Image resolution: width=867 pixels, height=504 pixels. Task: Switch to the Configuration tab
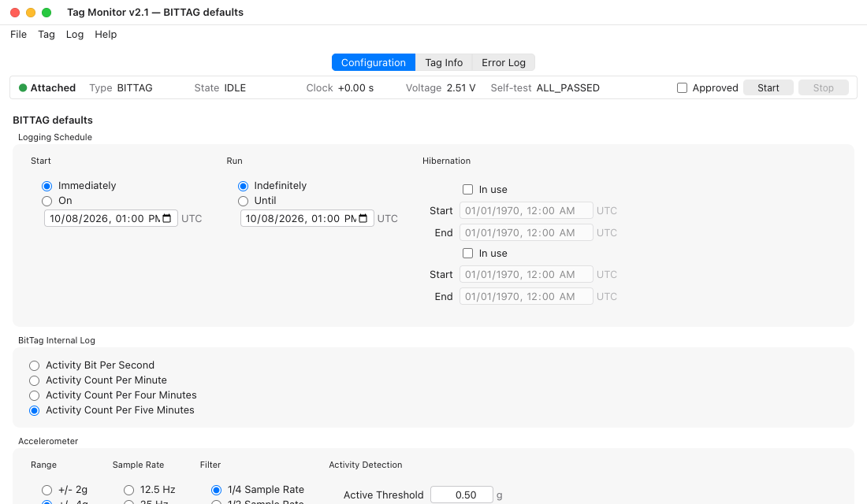tap(374, 62)
